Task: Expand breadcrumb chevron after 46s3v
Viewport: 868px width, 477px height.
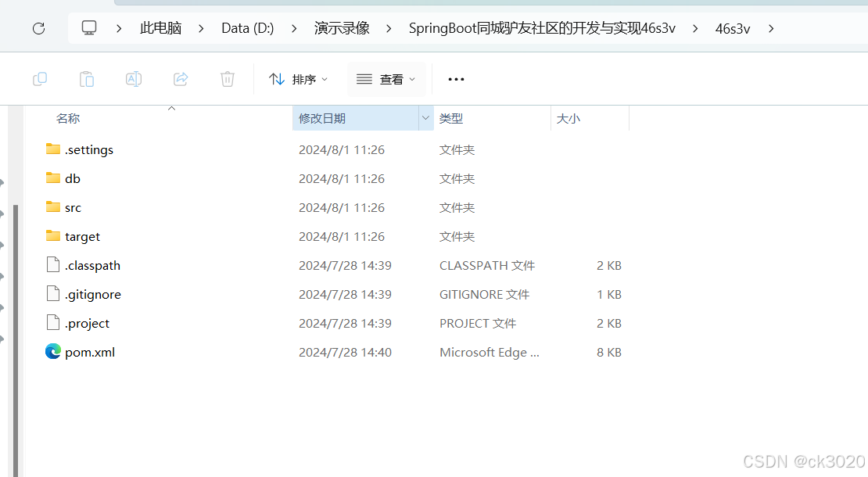Action: tap(771, 28)
